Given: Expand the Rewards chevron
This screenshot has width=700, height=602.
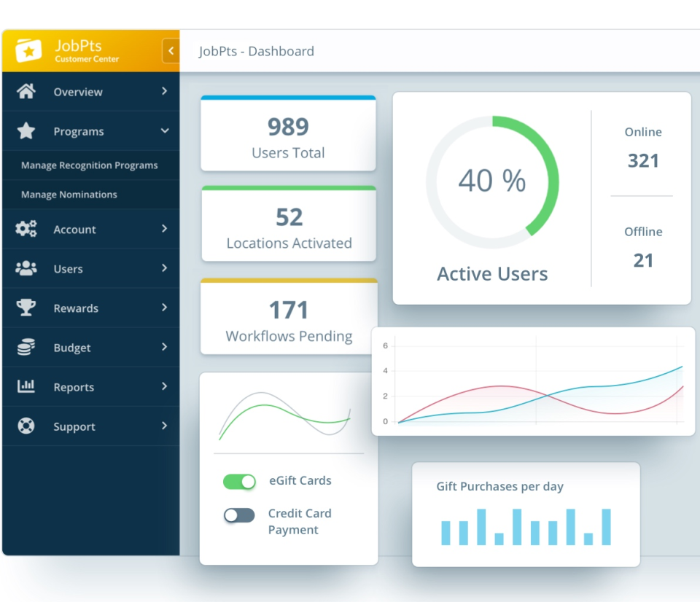Looking at the screenshot, I should point(165,307).
